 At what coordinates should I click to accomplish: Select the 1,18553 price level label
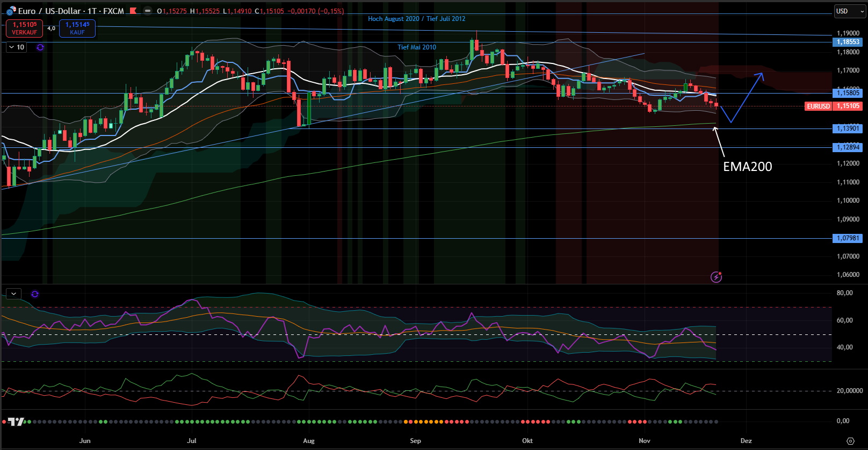click(848, 42)
